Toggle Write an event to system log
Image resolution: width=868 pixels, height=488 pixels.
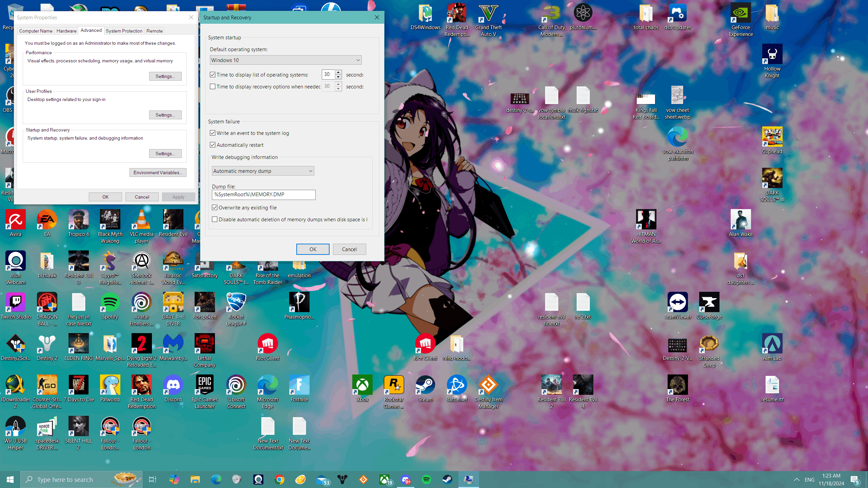click(x=213, y=133)
